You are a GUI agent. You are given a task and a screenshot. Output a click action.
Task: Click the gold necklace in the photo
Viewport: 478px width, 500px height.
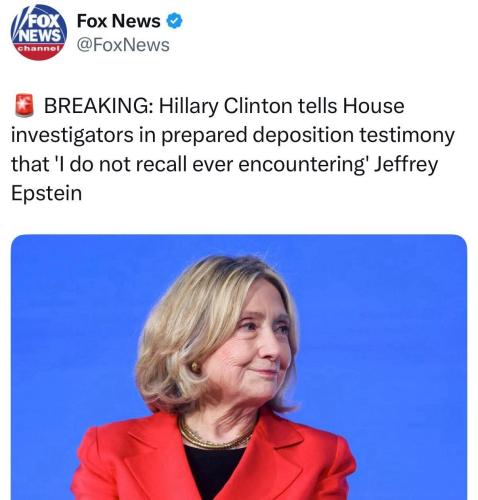(213, 435)
